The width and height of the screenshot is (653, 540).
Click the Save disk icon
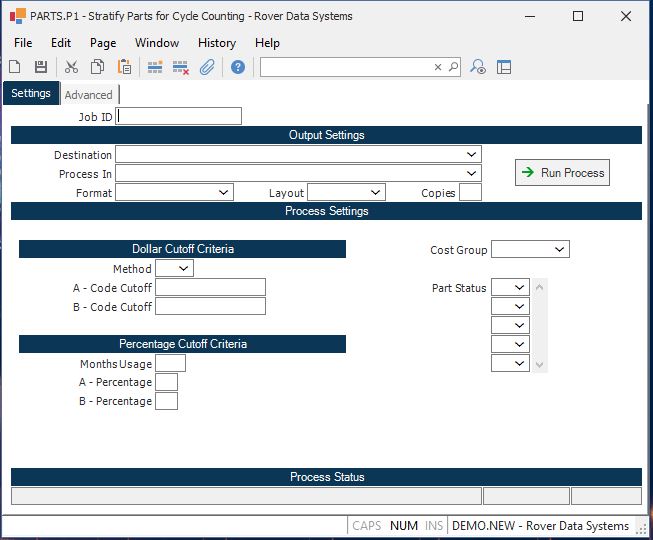[x=41, y=67]
